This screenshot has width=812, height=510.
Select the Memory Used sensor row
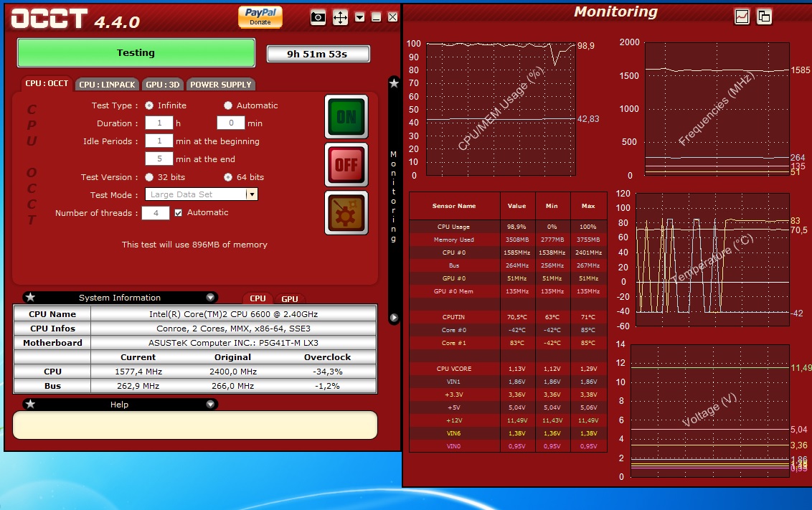tap(508, 240)
